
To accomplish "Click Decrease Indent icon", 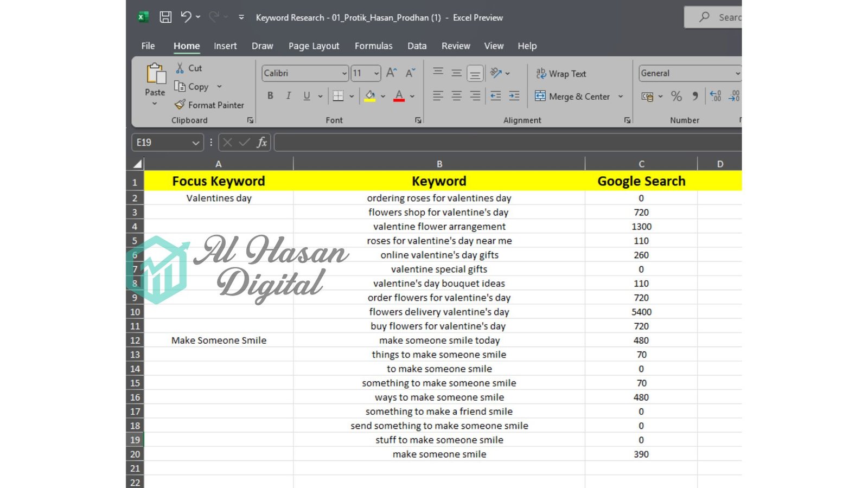I will click(x=496, y=96).
